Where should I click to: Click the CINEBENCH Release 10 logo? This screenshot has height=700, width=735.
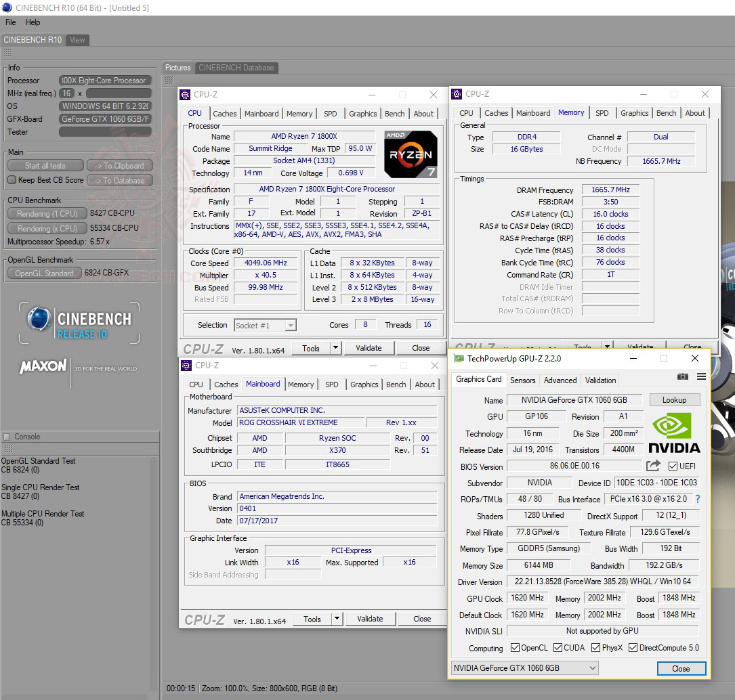[79, 323]
